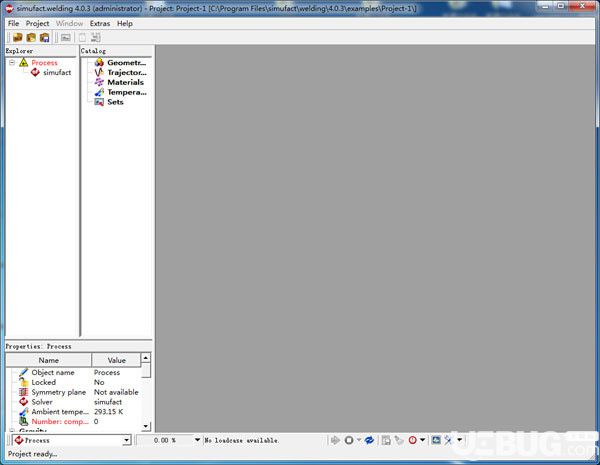Click the greyed result copy icon
Image resolution: width=600 pixels, height=465 pixels.
click(x=386, y=440)
